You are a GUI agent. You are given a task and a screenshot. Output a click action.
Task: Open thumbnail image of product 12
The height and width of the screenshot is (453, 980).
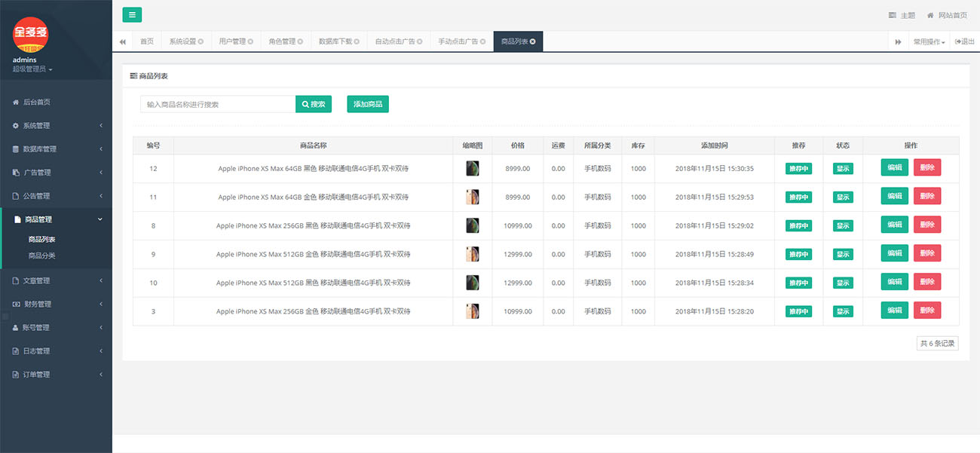click(x=473, y=168)
